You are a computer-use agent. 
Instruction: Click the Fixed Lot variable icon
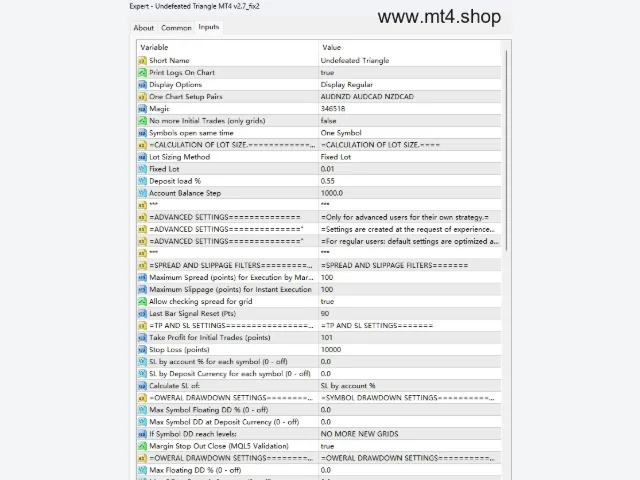pos(142,169)
